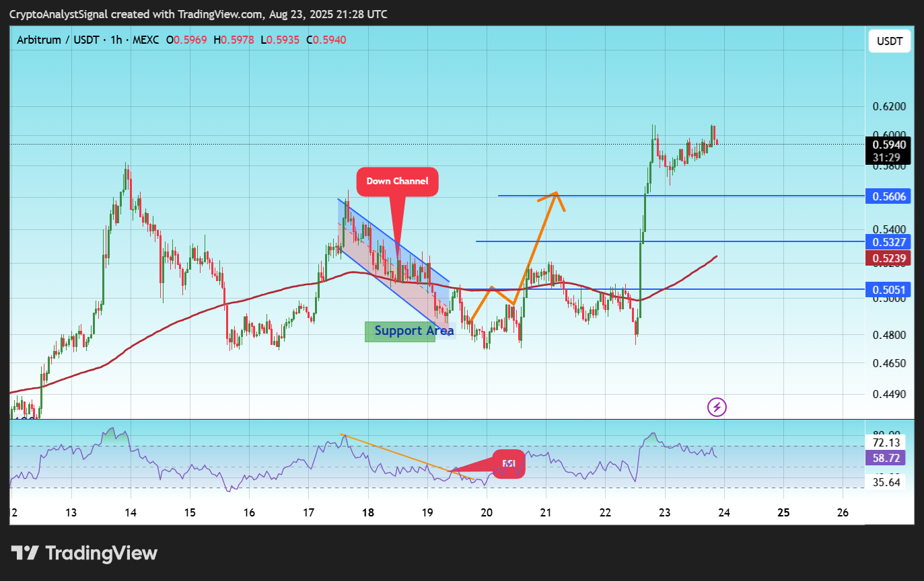Click the 0.5051 blue price level label
The width and height of the screenshot is (924, 581).
pyautogui.click(x=888, y=290)
